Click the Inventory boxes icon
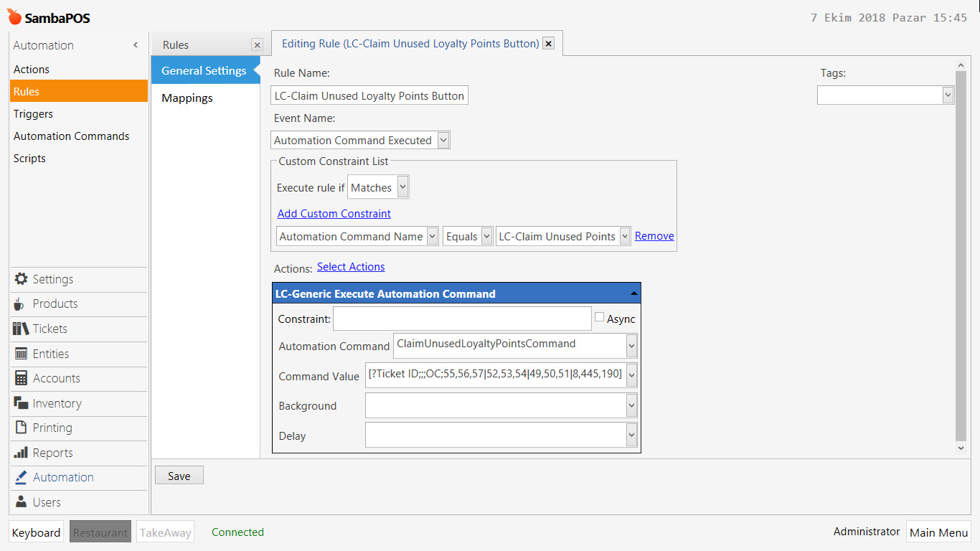980x551 pixels. pyautogui.click(x=21, y=403)
